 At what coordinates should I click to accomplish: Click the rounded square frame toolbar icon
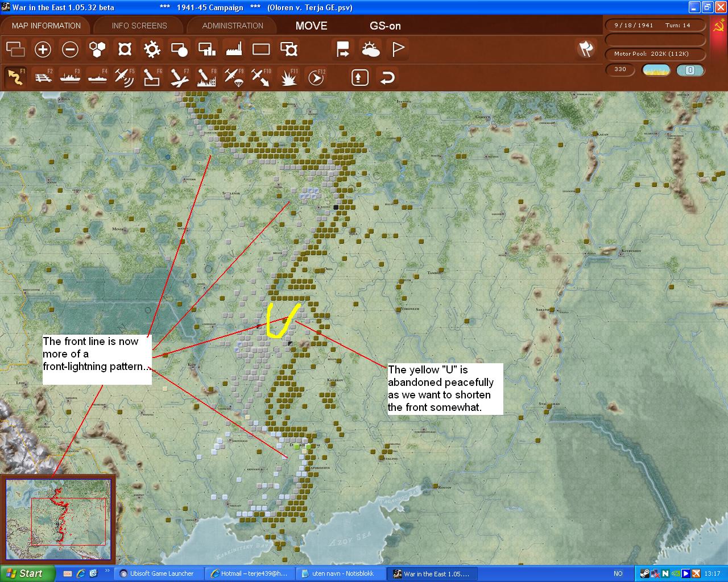125,49
